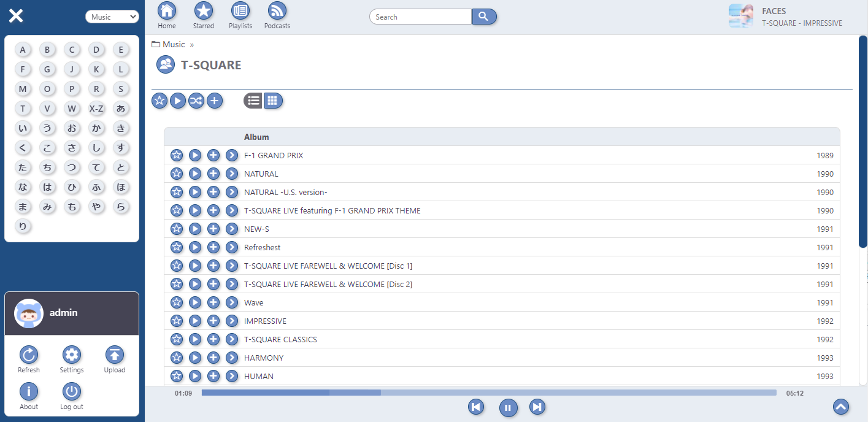
Task: Pause the current track
Action: [x=509, y=407]
